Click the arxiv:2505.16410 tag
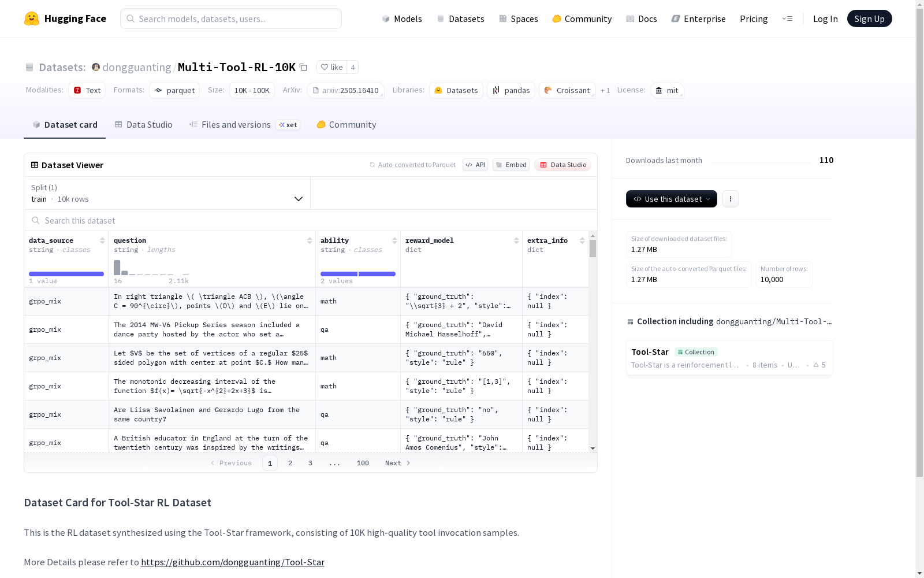Image resolution: width=924 pixels, height=578 pixels. pyautogui.click(x=346, y=90)
